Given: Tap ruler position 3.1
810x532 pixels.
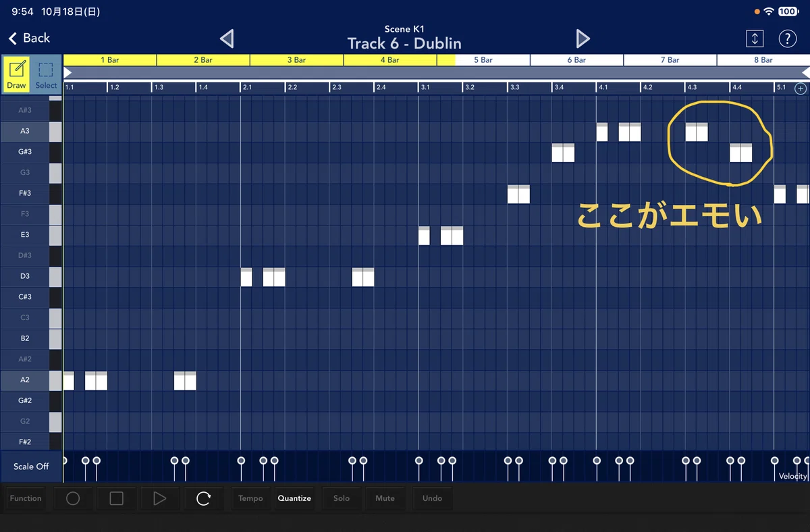Looking at the screenshot, I should click(x=425, y=88).
